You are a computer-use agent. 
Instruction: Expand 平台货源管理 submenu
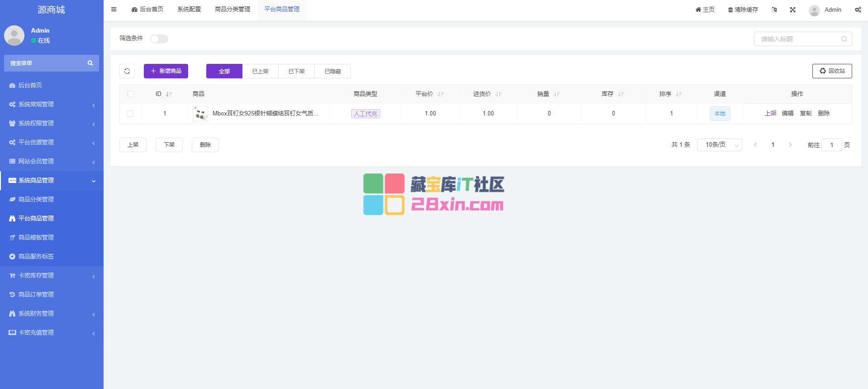(52, 142)
